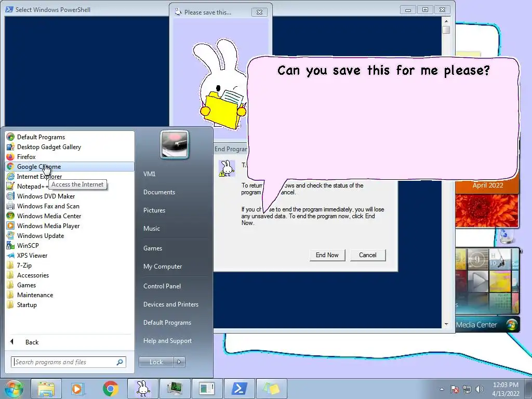Expand the 7-Zip folder
The height and width of the screenshot is (399, 532).
pyautogui.click(x=70, y=265)
